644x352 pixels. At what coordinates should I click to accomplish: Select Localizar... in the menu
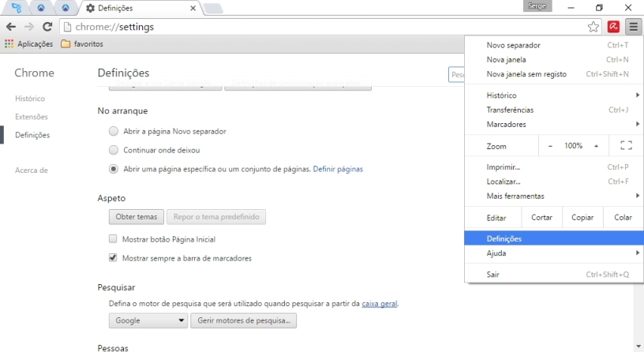click(x=554, y=182)
